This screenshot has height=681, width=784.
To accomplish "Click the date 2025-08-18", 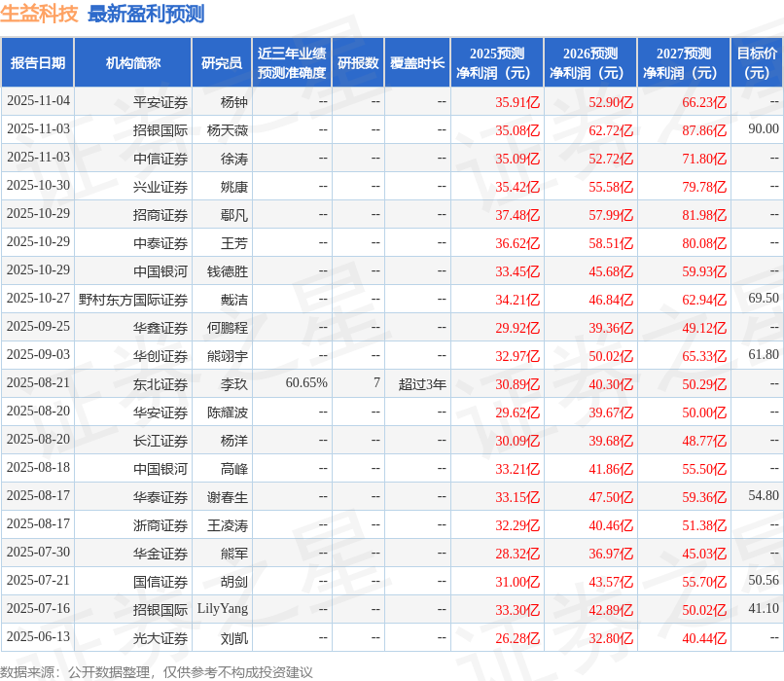I will tap(39, 468).
